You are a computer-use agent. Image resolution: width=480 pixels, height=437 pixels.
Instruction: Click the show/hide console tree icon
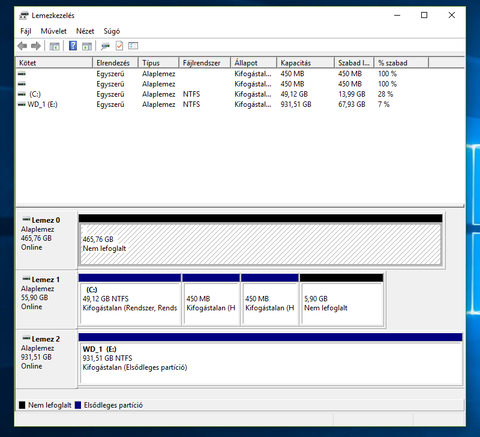coord(54,46)
